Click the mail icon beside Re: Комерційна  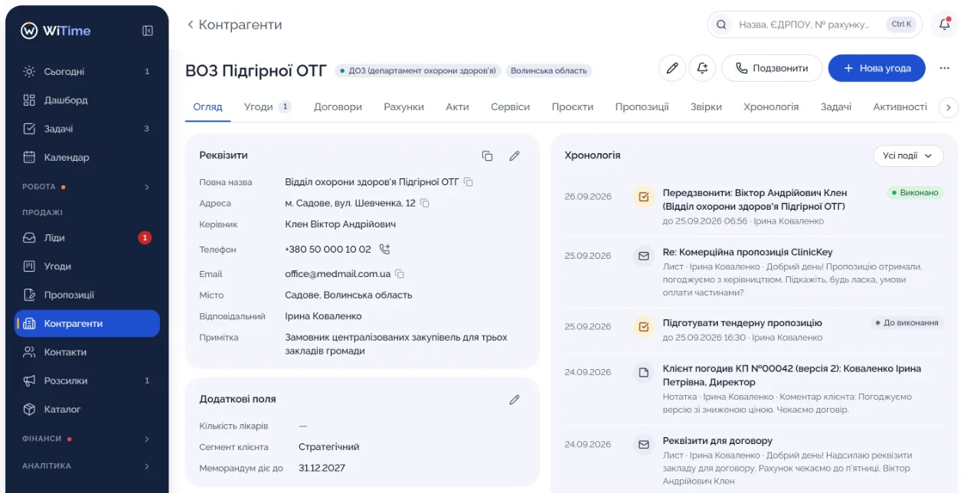coord(644,256)
